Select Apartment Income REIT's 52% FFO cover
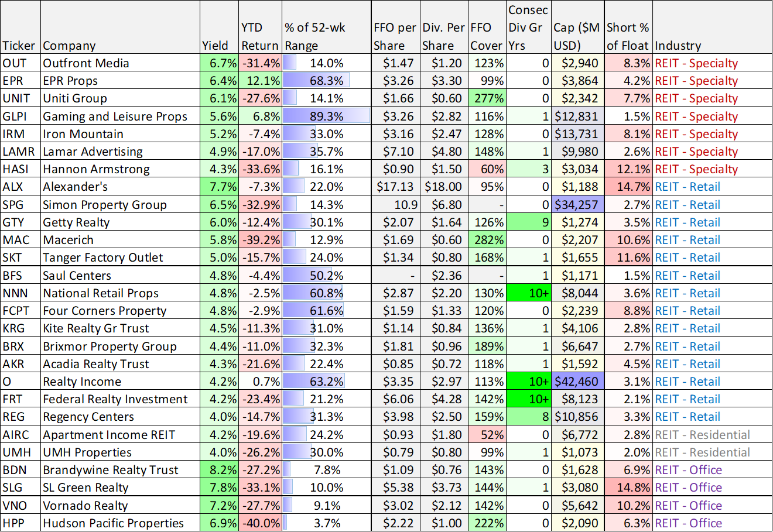 pyautogui.click(x=487, y=435)
